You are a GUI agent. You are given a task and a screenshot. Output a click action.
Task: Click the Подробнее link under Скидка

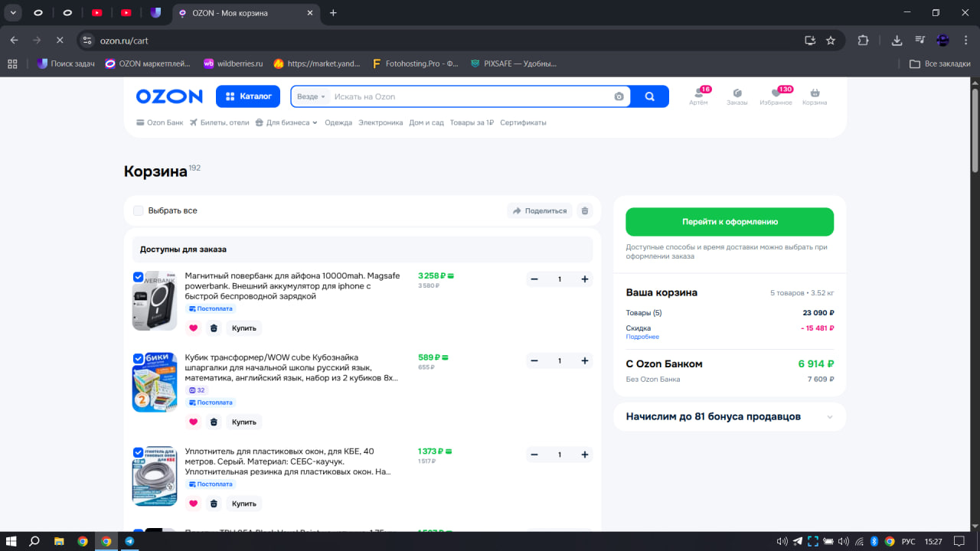pyautogui.click(x=642, y=337)
